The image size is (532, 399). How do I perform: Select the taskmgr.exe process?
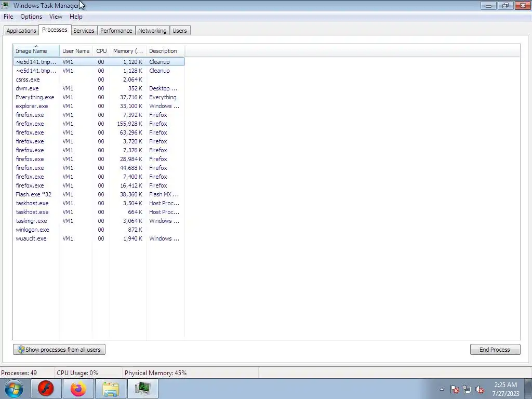click(x=99, y=220)
